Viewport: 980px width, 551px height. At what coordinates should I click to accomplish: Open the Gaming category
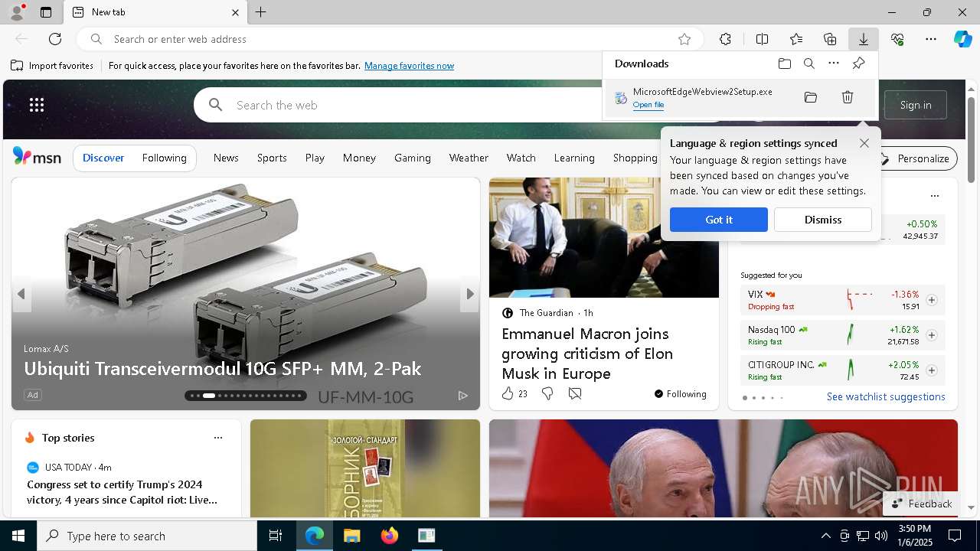click(x=413, y=158)
